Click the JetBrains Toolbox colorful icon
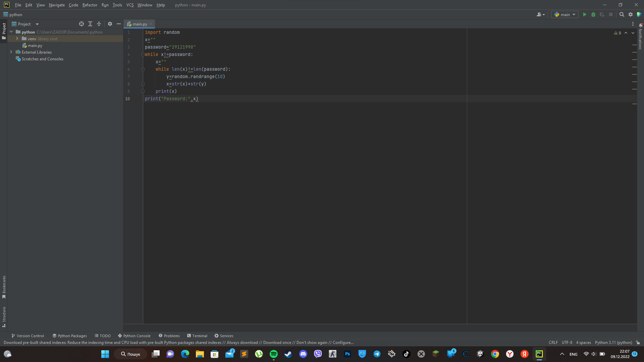The width and height of the screenshot is (644, 362). pyautogui.click(x=639, y=14)
